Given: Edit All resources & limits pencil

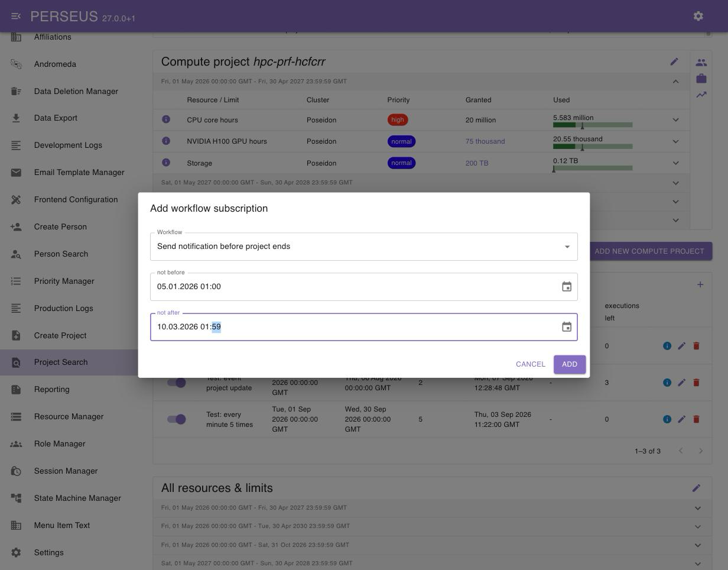Looking at the screenshot, I should click(x=696, y=488).
